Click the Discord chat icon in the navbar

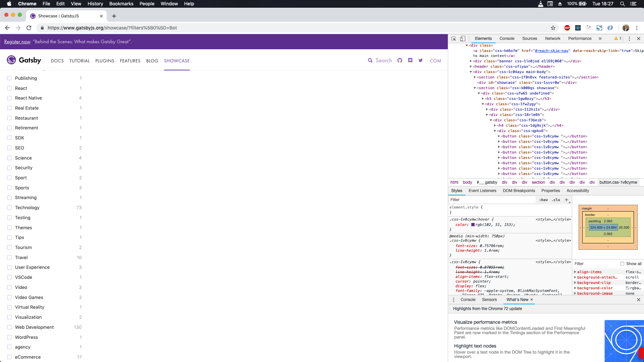click(x=410, y=61)
